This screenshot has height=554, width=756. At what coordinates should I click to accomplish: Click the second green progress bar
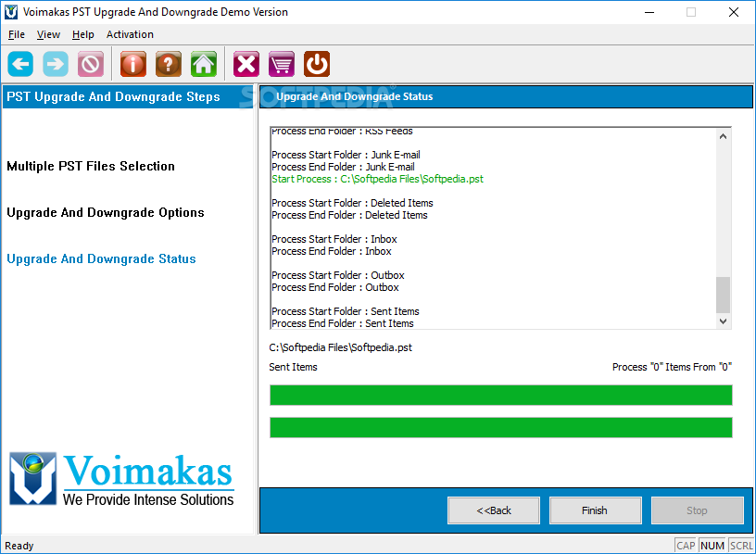501,428
